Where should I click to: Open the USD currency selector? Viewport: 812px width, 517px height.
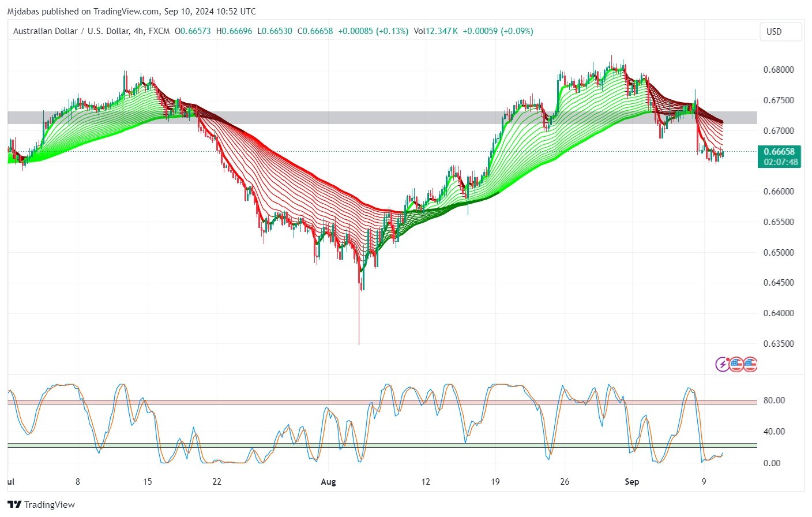[x=780, y=32]
